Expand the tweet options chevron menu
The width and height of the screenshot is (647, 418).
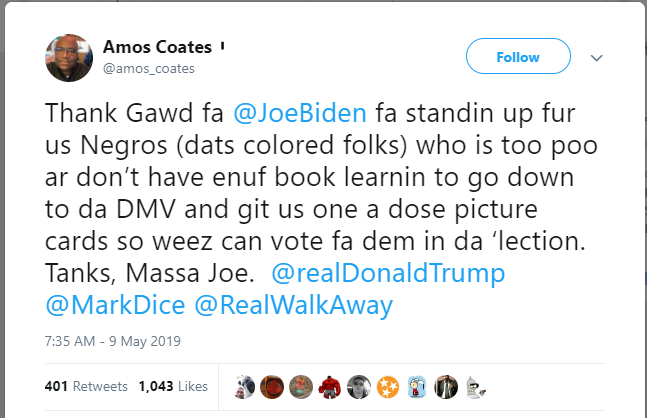point(597,58)
